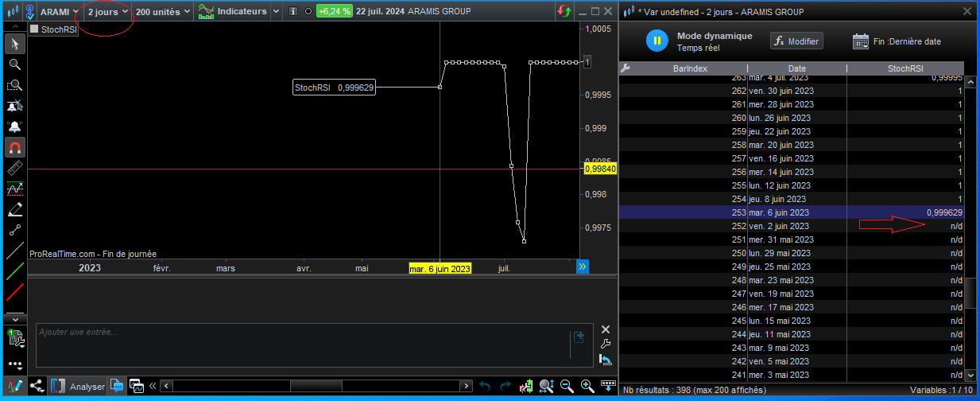980x401 pixels.
Task: Click the +6,24 % green variation badge
Action: (334, 12)
